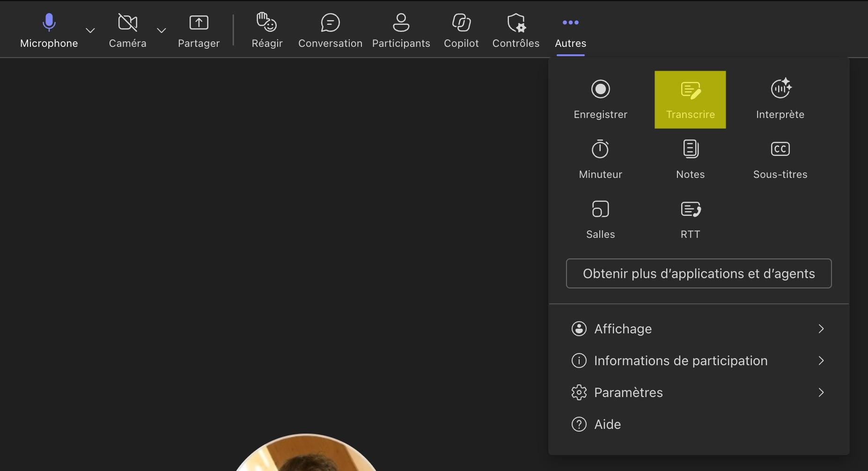Expand the Affichage chevron arrow
This screenshot has height=471, width=868.
pos(821,329)
